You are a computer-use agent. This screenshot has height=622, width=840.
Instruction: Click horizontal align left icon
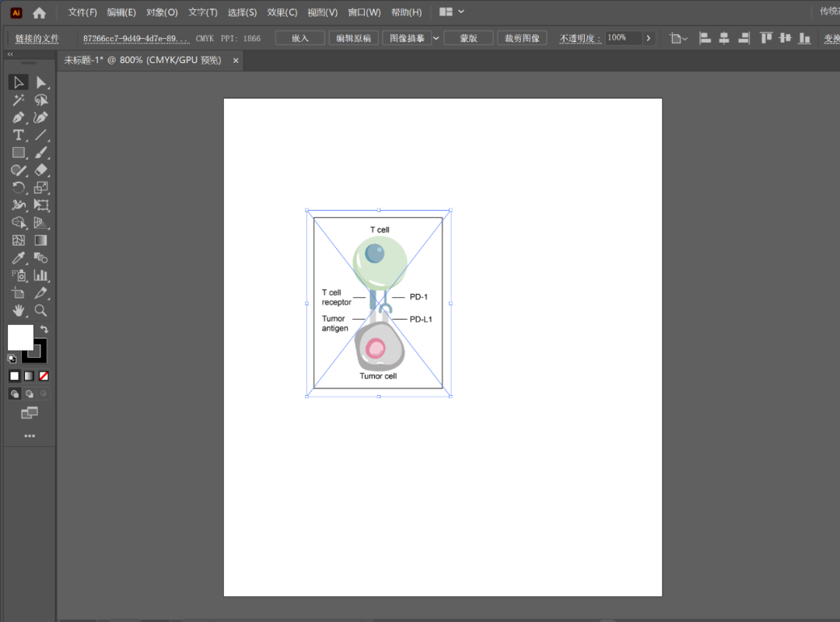(x=705, y=38)
